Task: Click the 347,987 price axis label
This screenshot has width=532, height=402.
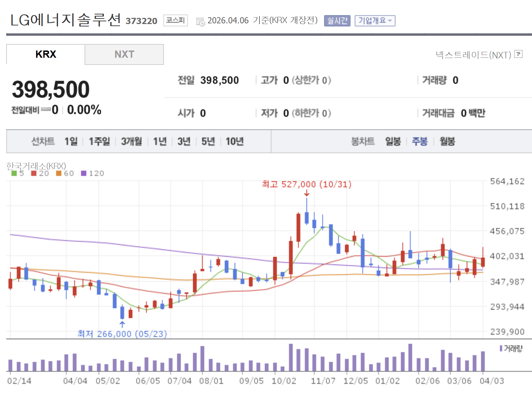Action: pyautogui.click(x=507, y=282)
